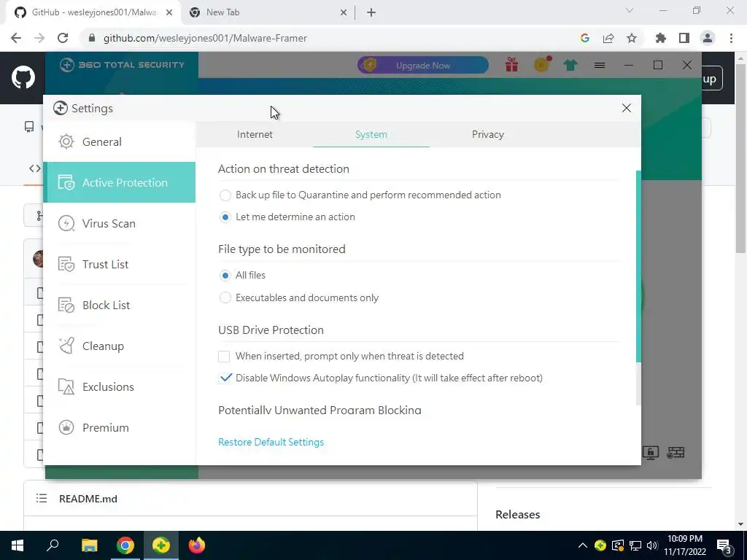This screenshot has width=747, height=560.
Task: Open Block List settings
Action: (119, 306)
